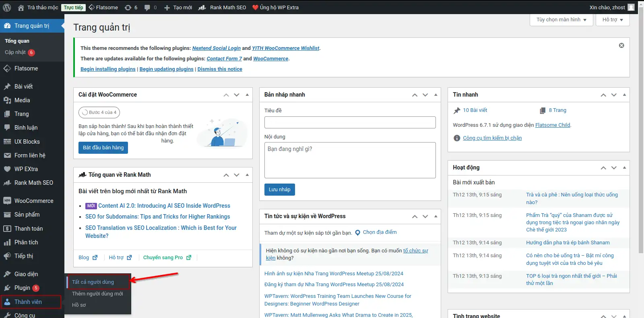This screenshot has height=318, width=644.
Task: Go to "Bài viết" in sidebar
Action: pyautogui.click(x=32, y=87)
